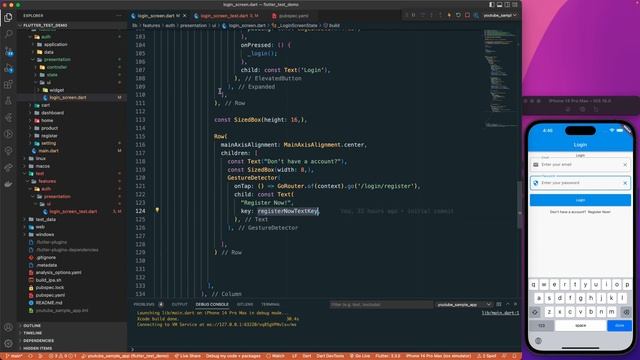
Task: Open login_screen_test.dart in explorer tree
Action: [x=73, y=212]
